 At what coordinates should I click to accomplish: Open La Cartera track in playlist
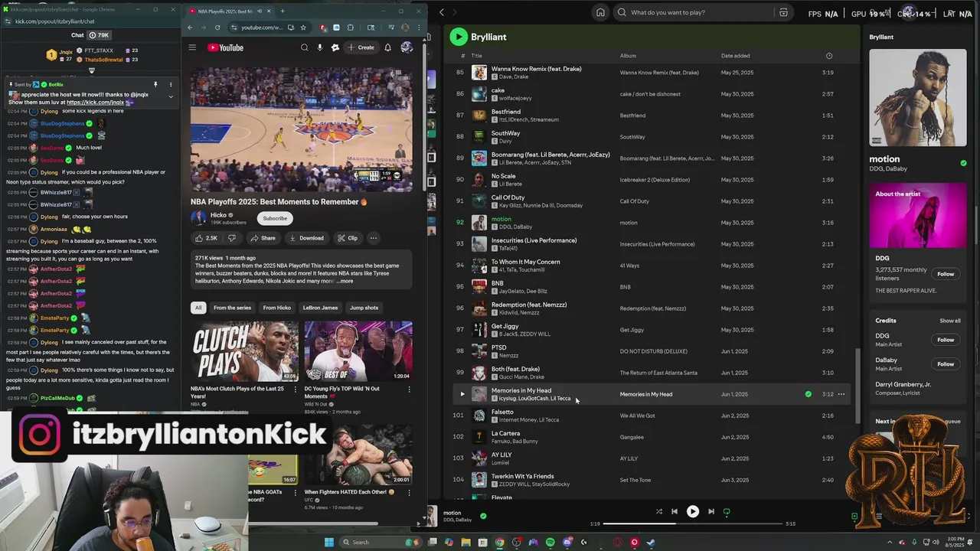click(652, 437)
